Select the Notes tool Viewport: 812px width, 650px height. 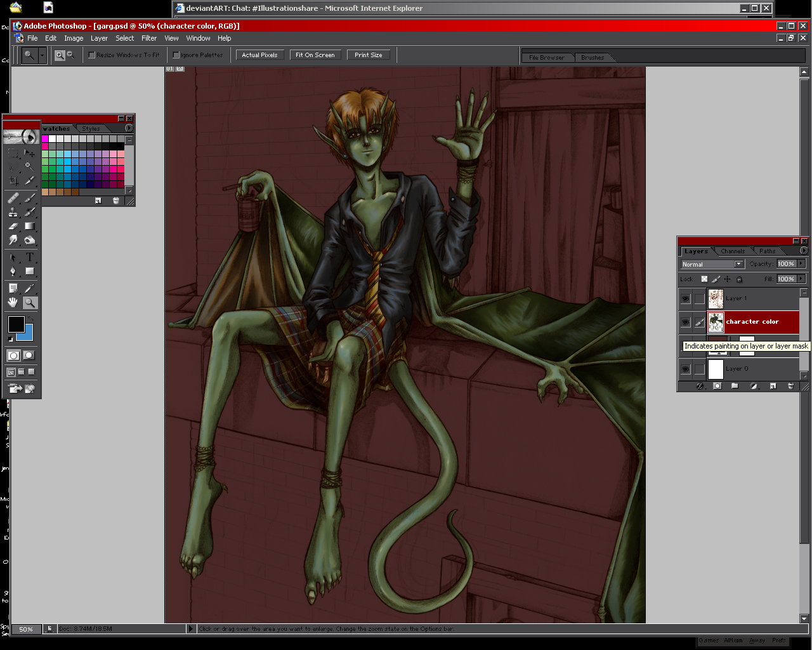[x=13, y=289]
